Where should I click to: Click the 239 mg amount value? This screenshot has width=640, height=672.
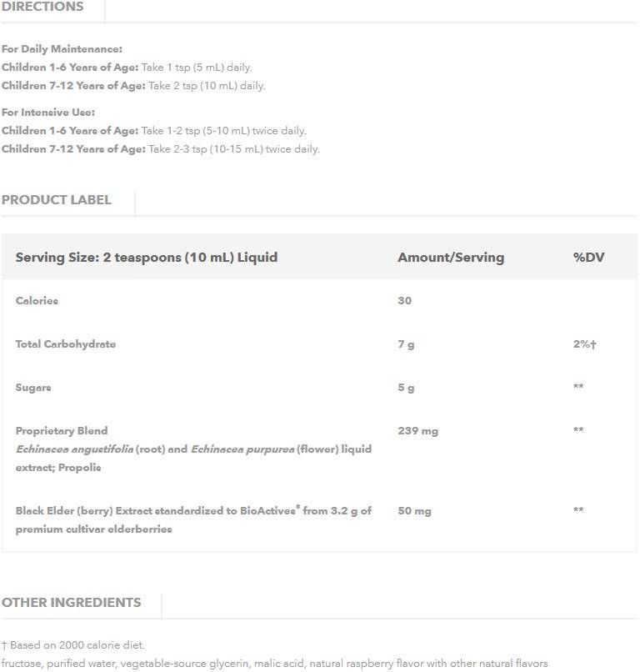417,431
